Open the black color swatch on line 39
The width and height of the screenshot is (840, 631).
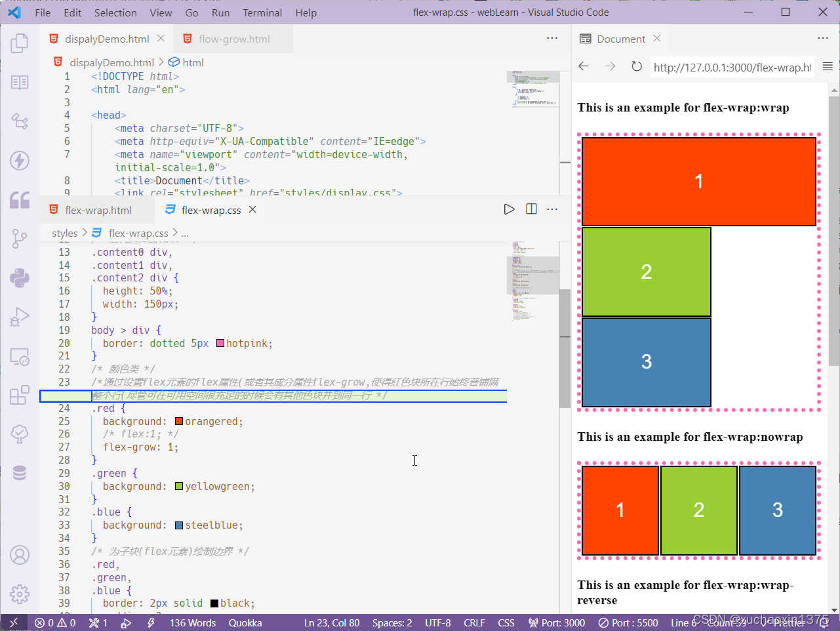pos(214,603)
